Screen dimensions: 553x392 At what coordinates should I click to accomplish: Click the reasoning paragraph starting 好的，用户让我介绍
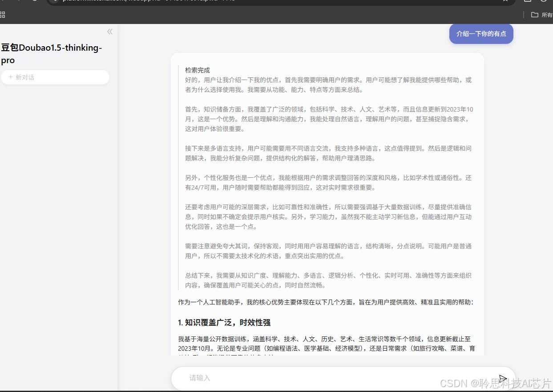(328, 85)
